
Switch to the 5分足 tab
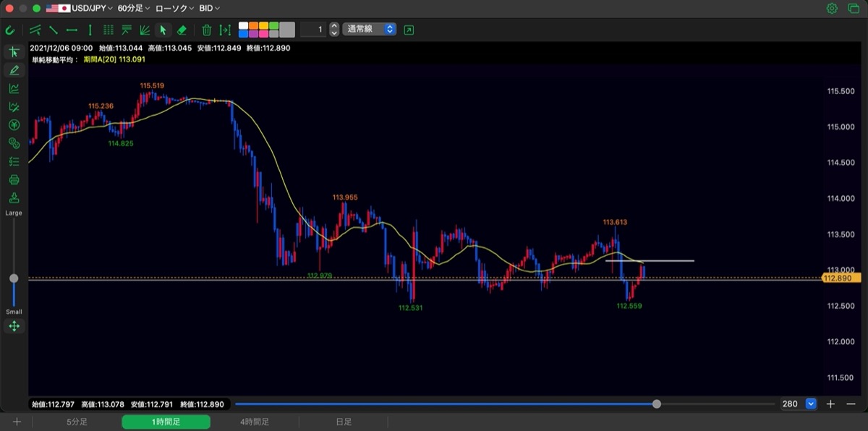click(x=77, y=422)
